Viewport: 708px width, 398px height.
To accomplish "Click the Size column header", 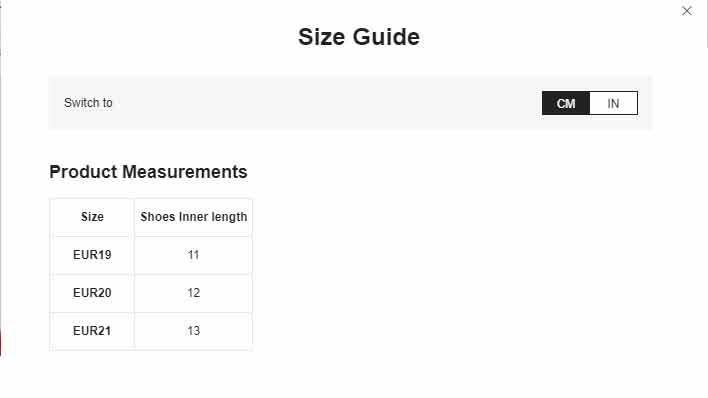I will (92, 217).
